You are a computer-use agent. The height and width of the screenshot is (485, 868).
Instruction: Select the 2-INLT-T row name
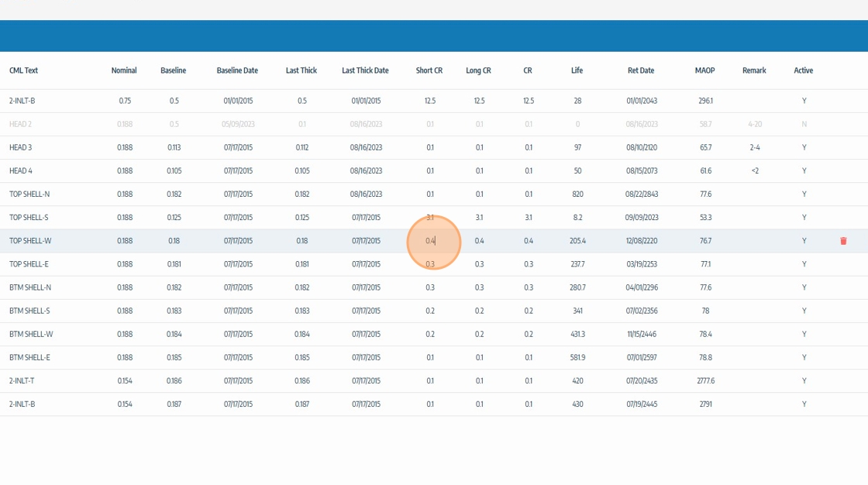click(x=22, y=380)
